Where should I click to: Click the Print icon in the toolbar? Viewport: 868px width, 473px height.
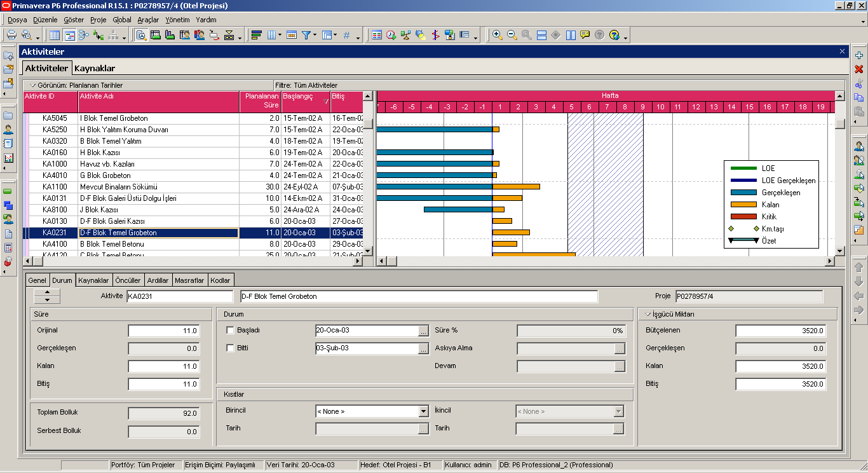click(11, 35)
